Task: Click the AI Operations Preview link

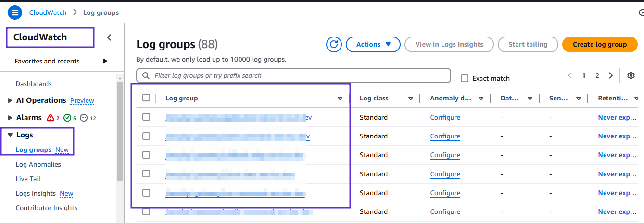Action: pyautogui.click(x=82, y=100)
